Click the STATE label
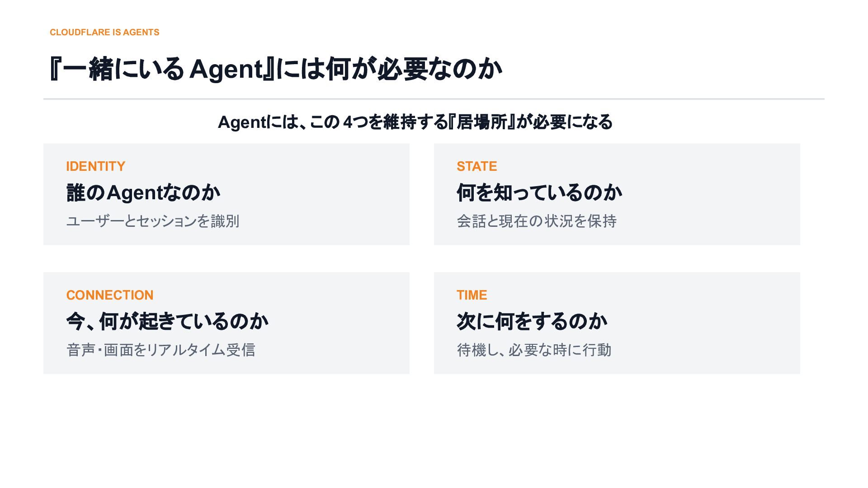Screen dimensions: 868x488 tap(476, 166)
